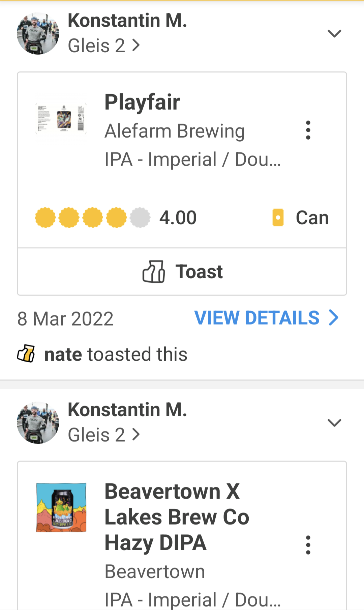364x614 pixels.
Task: View details of the 8 Mar 2022 check-in
Action: (x=266, y=318)
